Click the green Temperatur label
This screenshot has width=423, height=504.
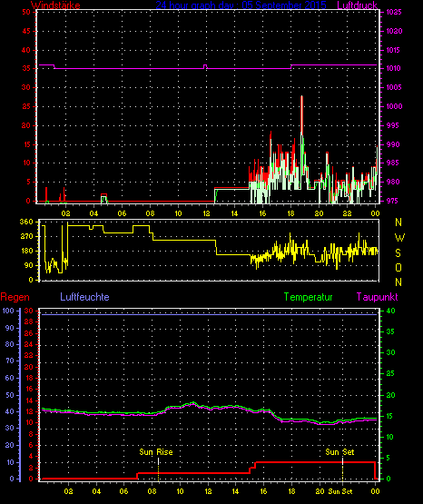[x=308, y=297]
